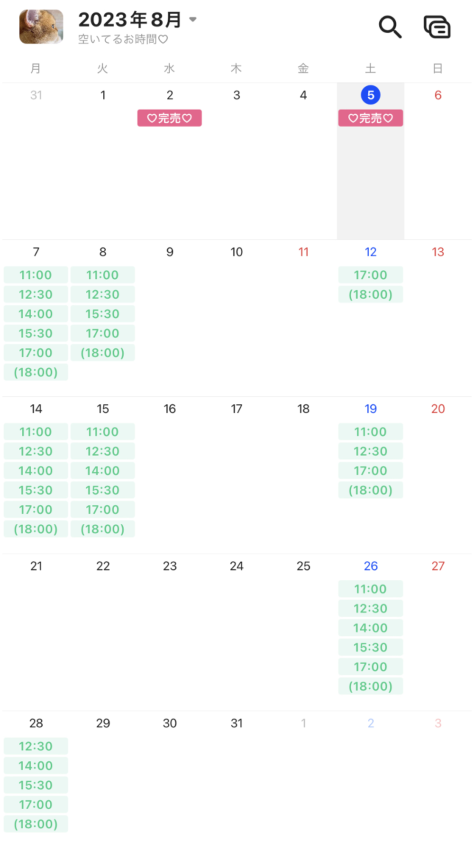Click the 土 weekday column header
This screenshot has height=868, width=474.
coord(371,69)
